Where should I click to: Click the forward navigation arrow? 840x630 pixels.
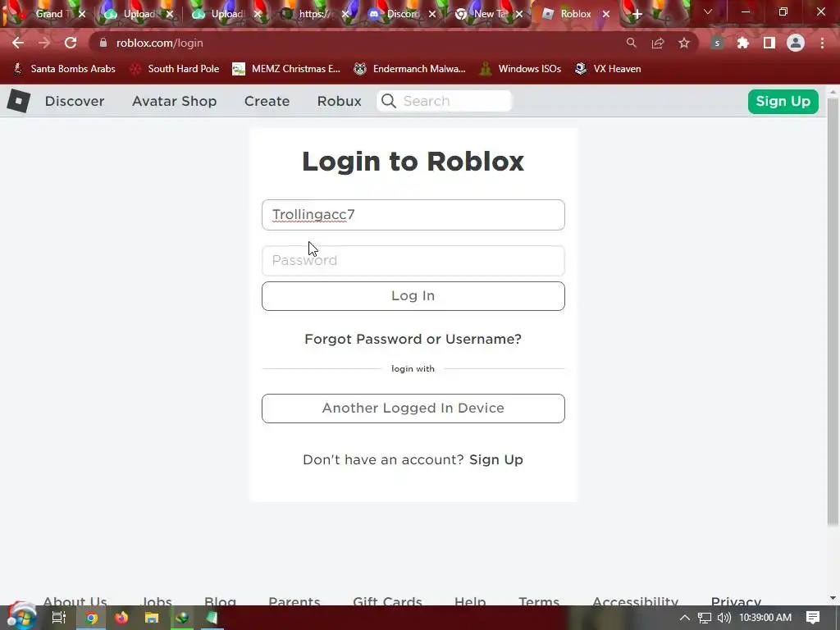pyautogui.click(x=44, y=43)
